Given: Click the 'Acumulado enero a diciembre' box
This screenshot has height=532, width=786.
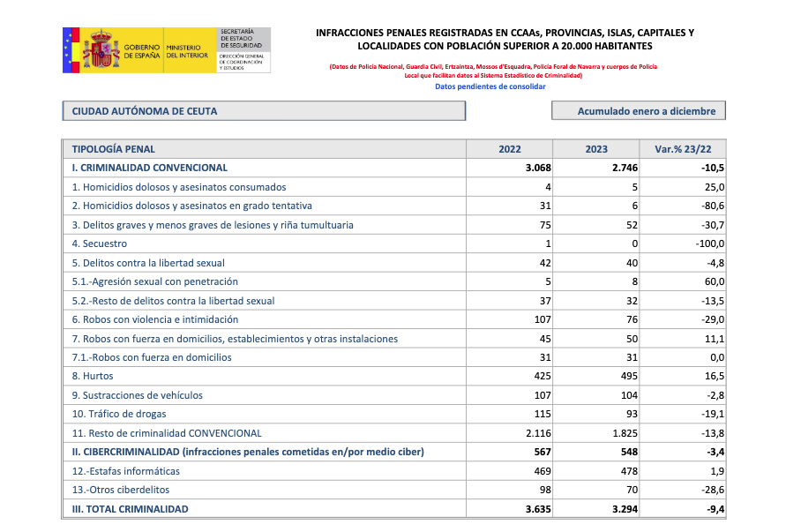Looking at the screenshot, I should (639, 111).
